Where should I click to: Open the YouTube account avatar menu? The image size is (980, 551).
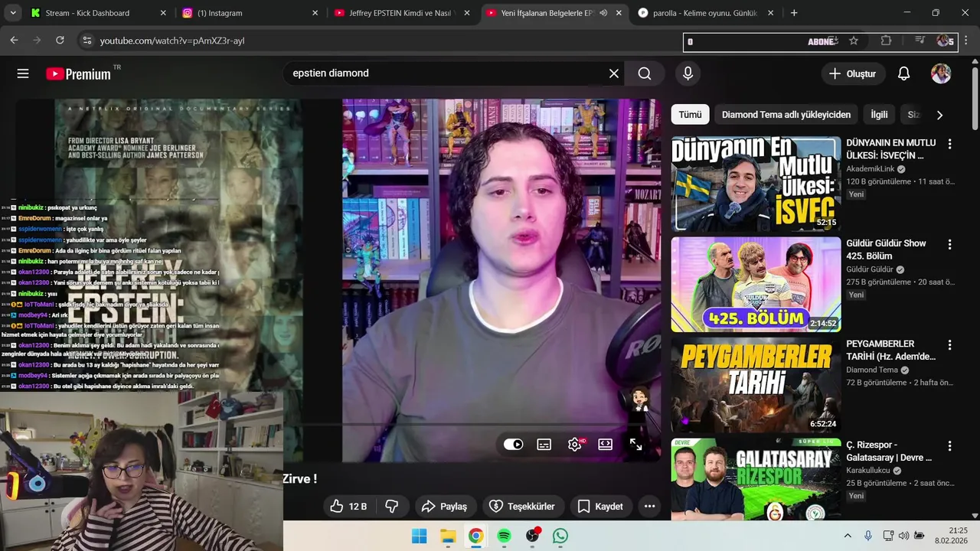941,73
